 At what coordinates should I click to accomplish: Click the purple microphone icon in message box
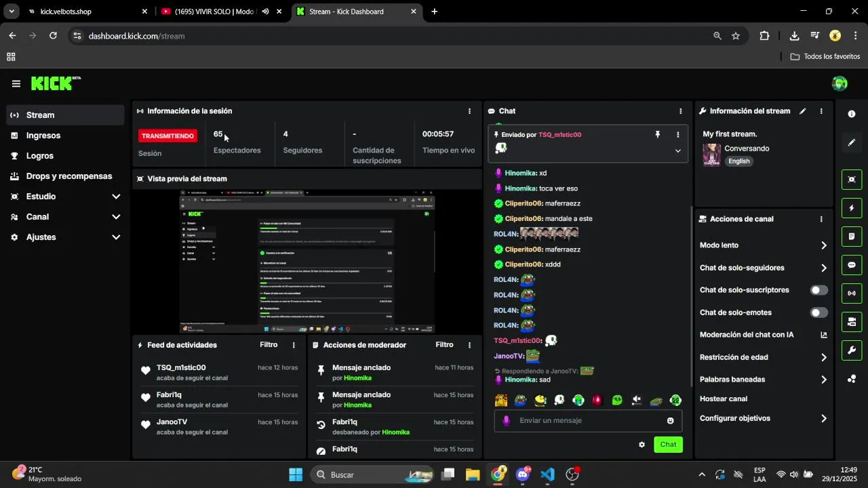point(506,421)
